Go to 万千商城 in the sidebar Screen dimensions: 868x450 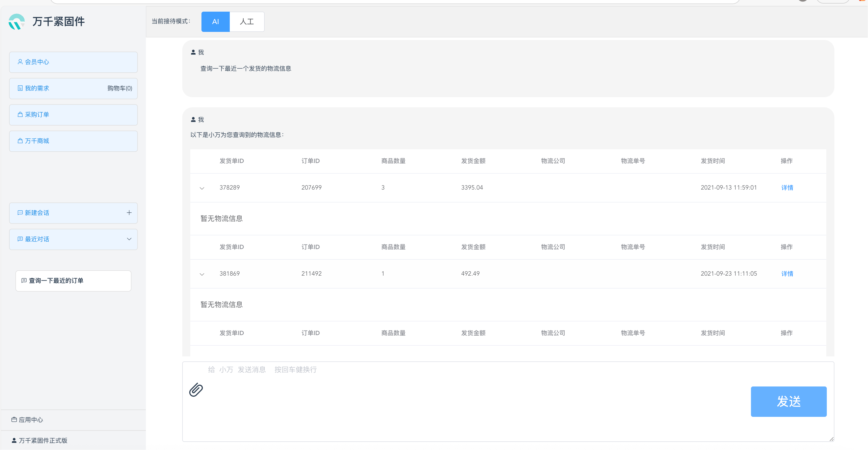[37, 141]
